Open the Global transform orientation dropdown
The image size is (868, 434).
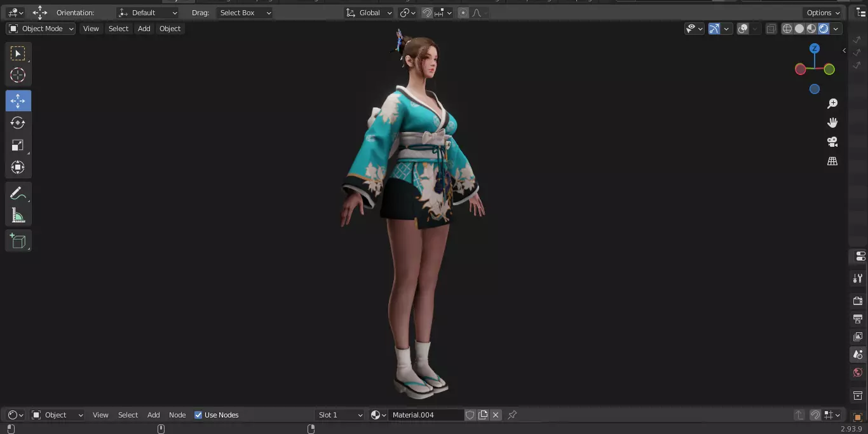(369, 13)
